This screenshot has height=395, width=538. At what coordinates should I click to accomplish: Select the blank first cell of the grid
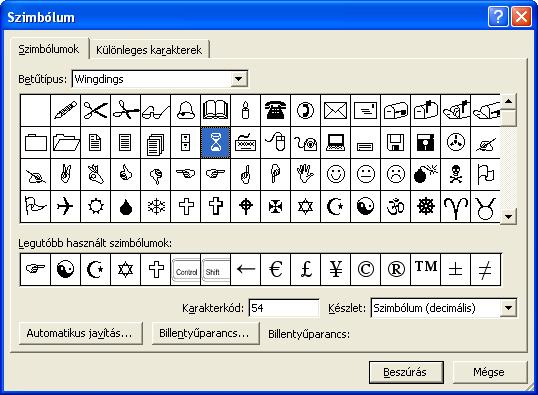(35, 111)
